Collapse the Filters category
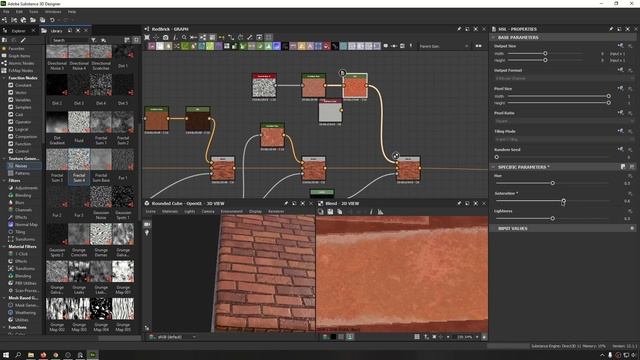Screen dimensions: 640x360 pos(4,180)
